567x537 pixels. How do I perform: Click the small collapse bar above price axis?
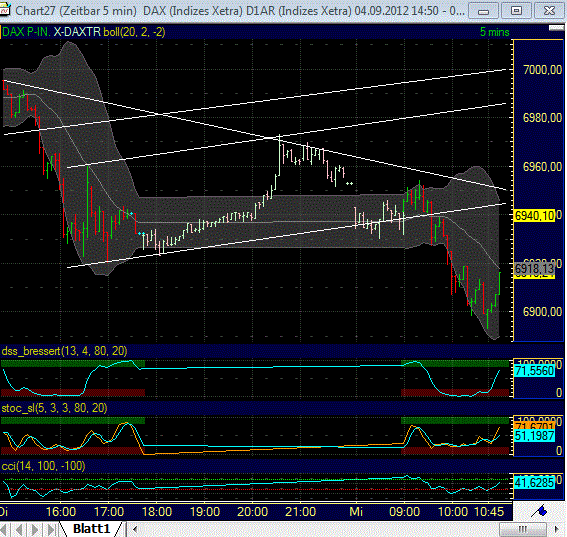[556, 28]
